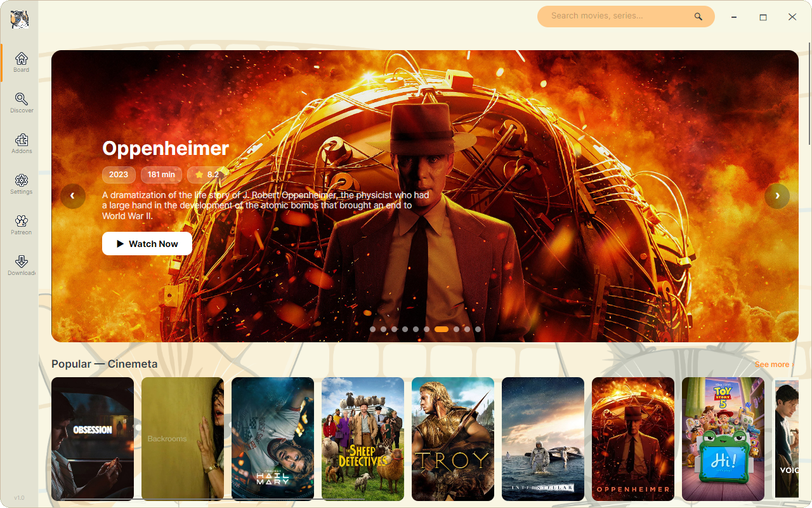Open the Board home page
This screenshot has height=508, width=812.
[x=22, y=62]
